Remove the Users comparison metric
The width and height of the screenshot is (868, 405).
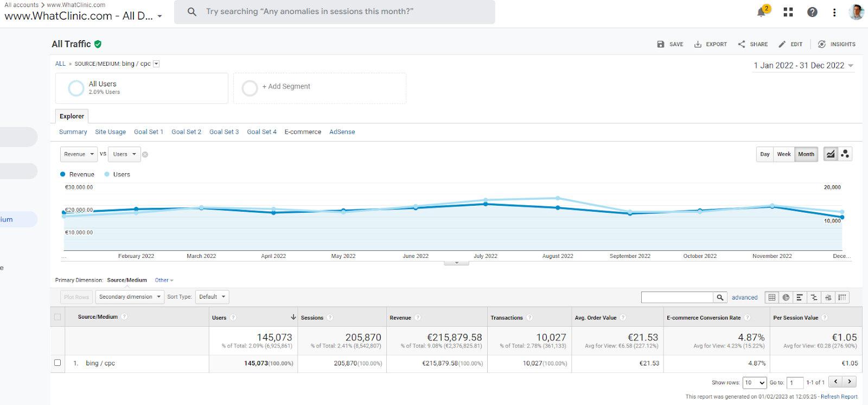(145, 155)
